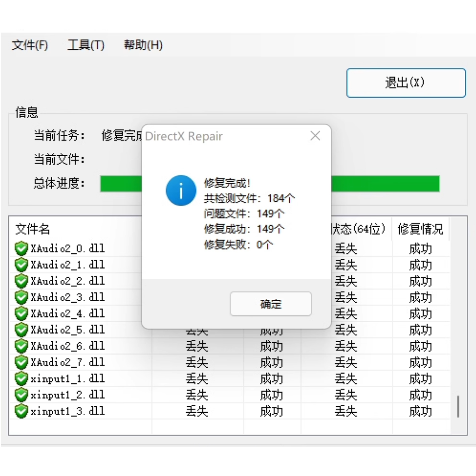Open the 帮助(H) menu
This screenshot has height=476, width=476.
pyautogui.click(x=143, y=45)
